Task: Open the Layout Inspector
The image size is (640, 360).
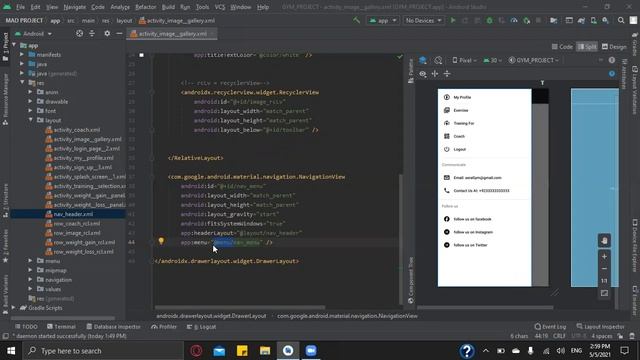Action: pyautogui.click(x=600, y=327)
